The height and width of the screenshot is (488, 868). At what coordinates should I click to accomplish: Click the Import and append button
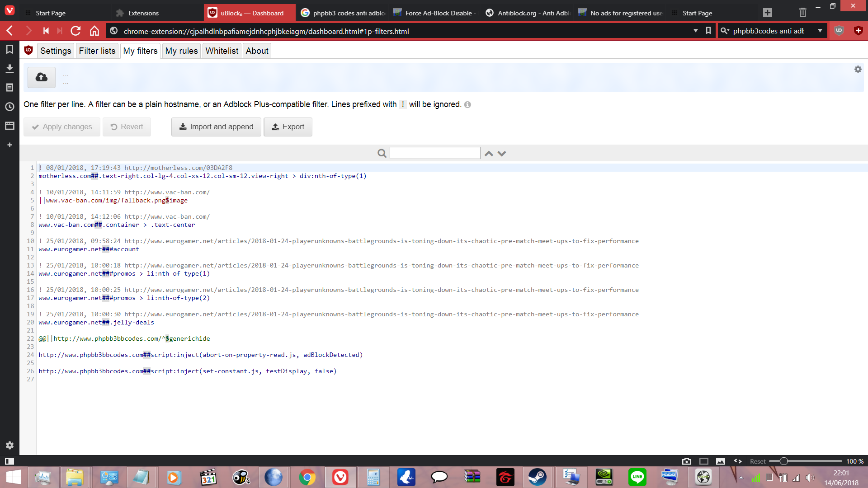click(x=216, y=127)
